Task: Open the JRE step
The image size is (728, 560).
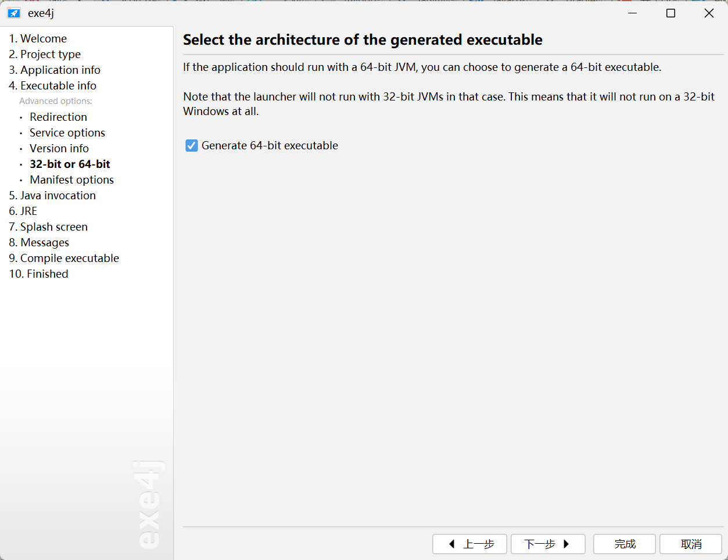Action: point(23,211)
